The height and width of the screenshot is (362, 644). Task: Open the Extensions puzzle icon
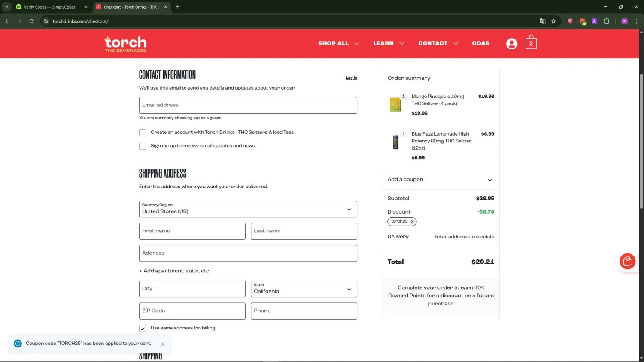coord(607,21)
